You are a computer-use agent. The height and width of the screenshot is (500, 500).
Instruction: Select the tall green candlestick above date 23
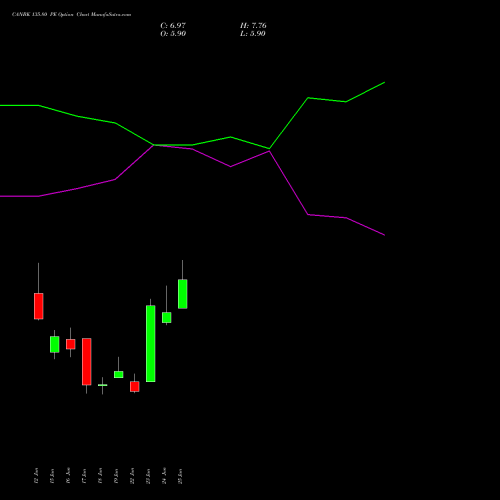pos(151,343)
